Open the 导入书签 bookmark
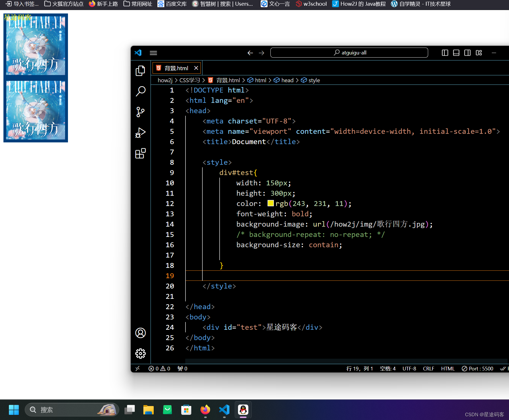The image size is (509, 420). 22,4
